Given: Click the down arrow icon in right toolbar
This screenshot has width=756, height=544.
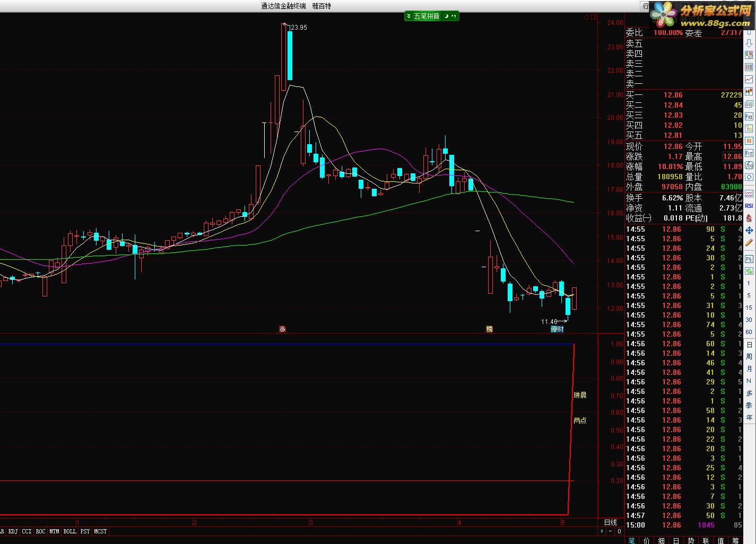Looking at the screenshot, I should click(749, 43).
